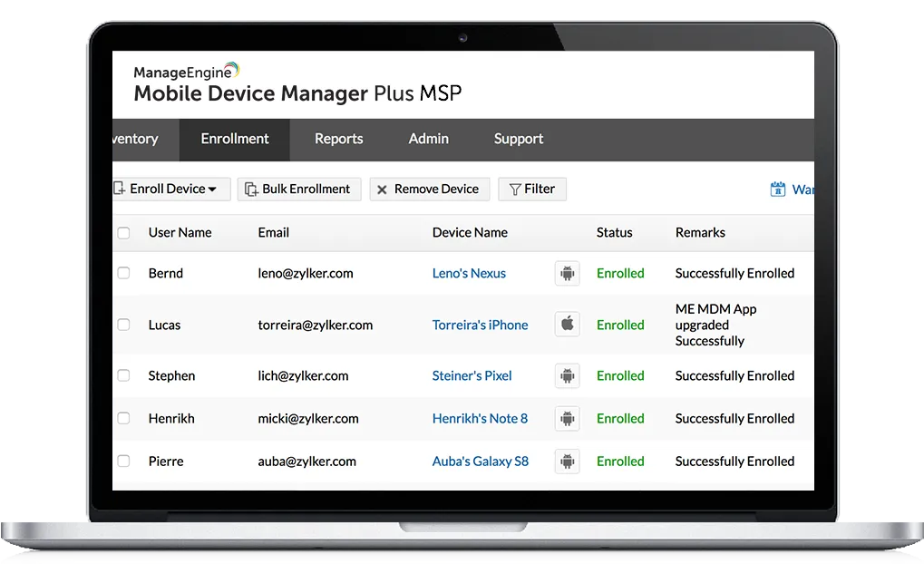The height and width of the screenshot is (583, 924).
Task: Open the Support tab
Action: (x=519, y=139)
